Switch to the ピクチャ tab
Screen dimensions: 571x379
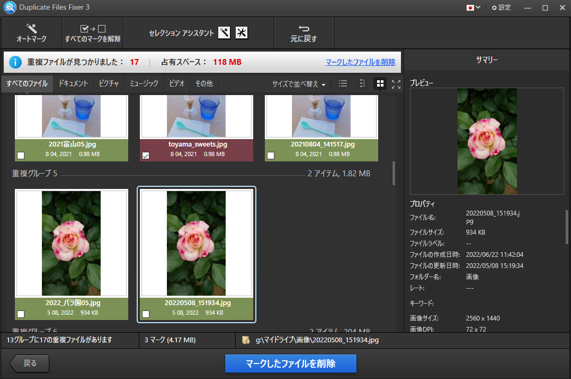coord(109,83)
